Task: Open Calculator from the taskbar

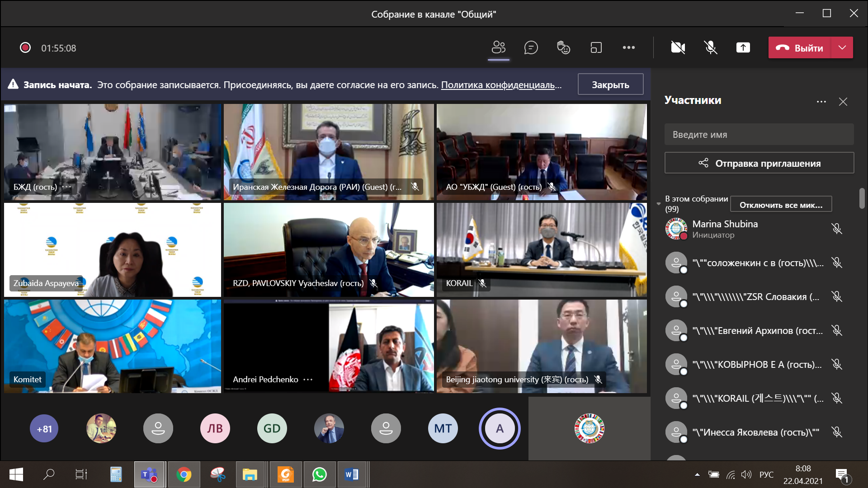Action: pyautogui.click(x=116, y=474)
